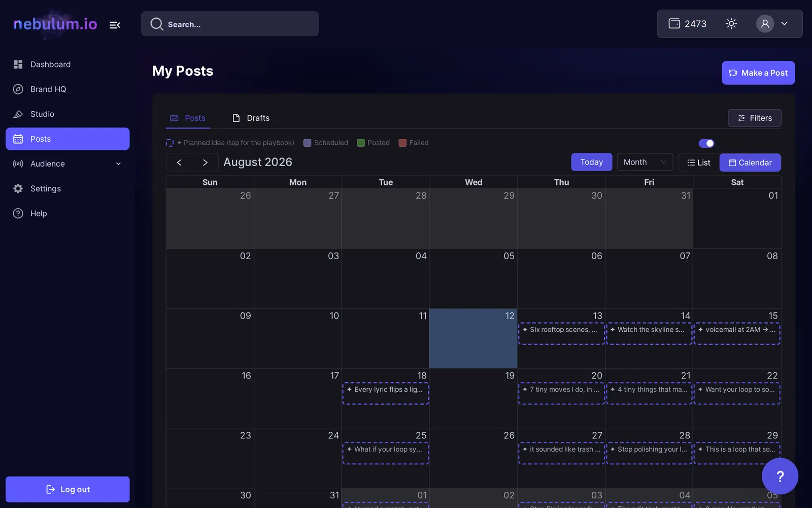
Task: Switch to the Drafts tab
Action: 251,118
